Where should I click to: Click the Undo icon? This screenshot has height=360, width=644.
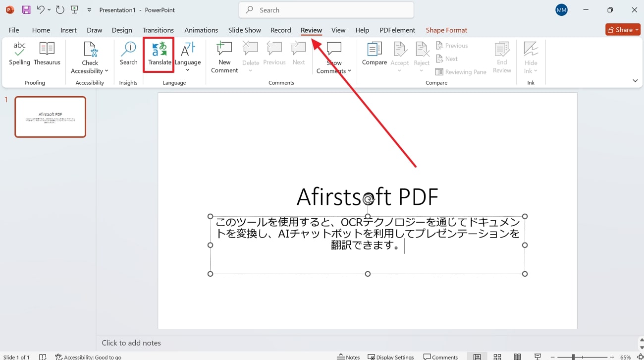click(x=41, y=10)
